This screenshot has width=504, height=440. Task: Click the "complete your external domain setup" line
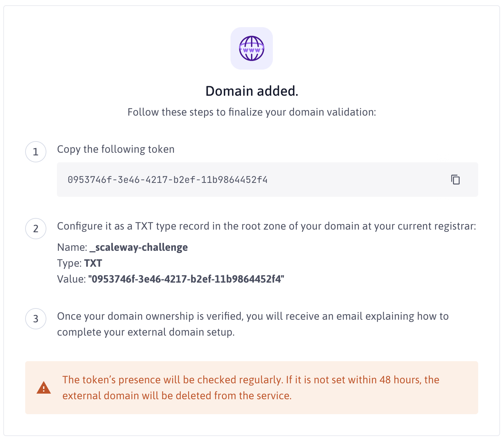point(146,332)
